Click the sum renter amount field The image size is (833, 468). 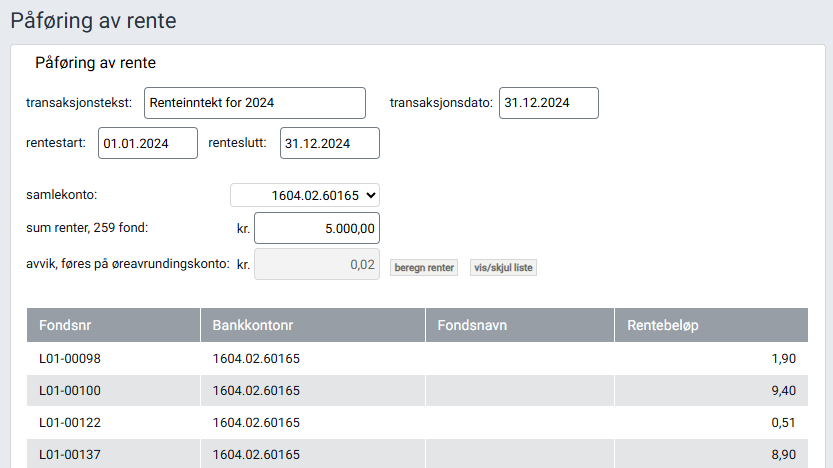click(316, 228)
